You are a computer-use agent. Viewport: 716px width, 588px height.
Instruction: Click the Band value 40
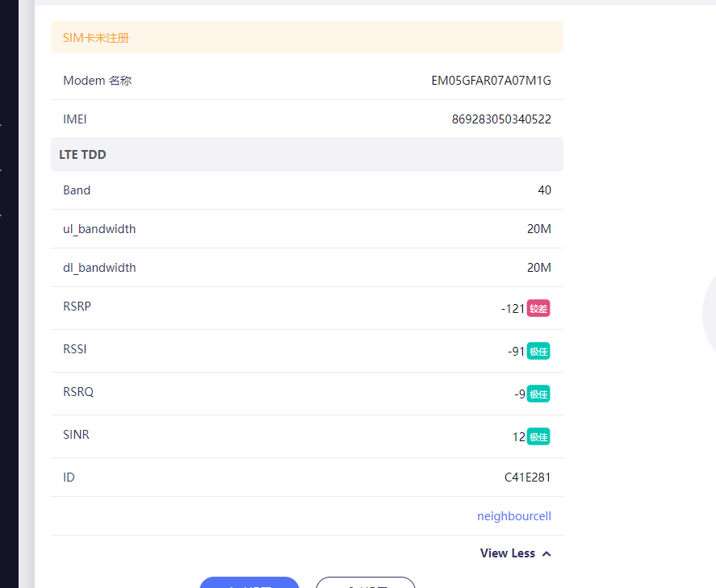544,190
